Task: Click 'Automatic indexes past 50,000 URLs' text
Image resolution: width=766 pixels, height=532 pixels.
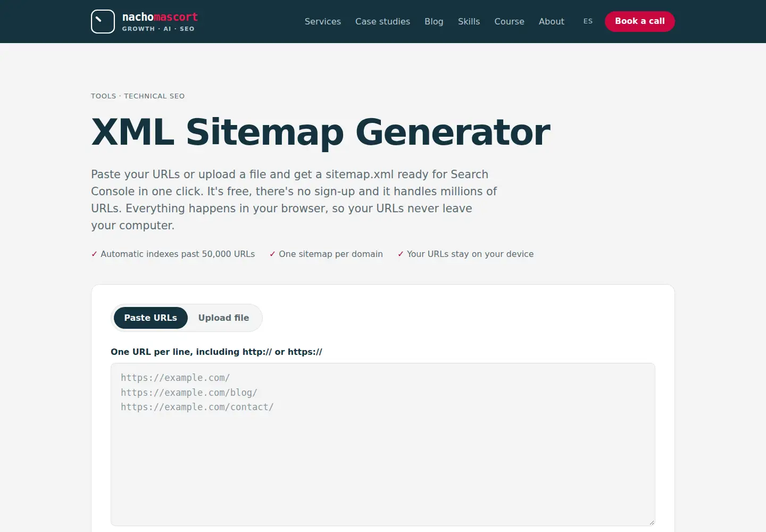Action: [x=178, y=254]
